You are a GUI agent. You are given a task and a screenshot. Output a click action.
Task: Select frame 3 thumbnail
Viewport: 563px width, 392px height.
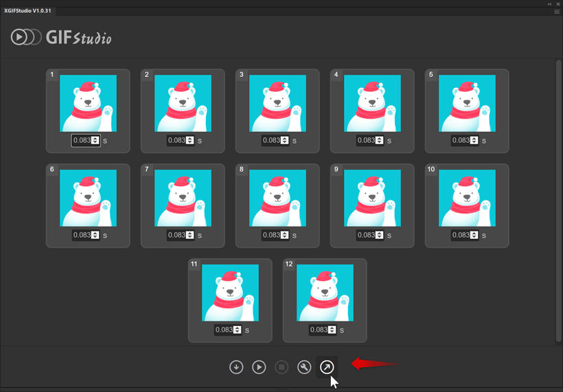277,104
